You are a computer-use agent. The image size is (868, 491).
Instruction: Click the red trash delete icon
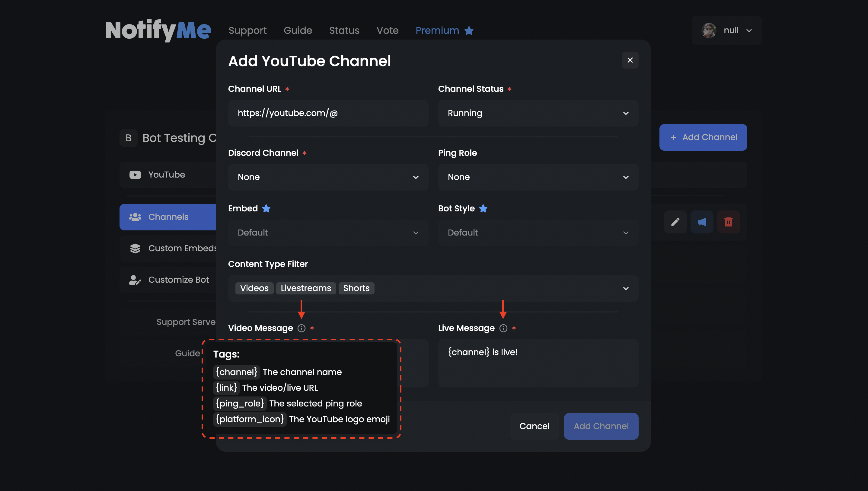tap(729, 222)
